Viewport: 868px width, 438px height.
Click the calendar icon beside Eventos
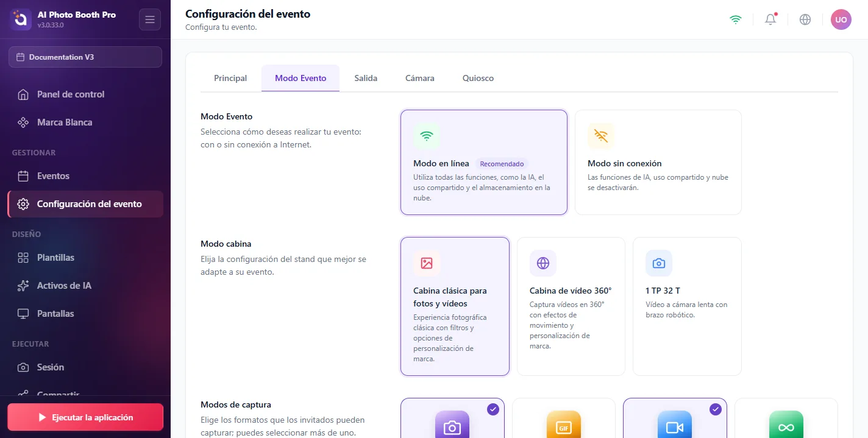click(23, 176)
